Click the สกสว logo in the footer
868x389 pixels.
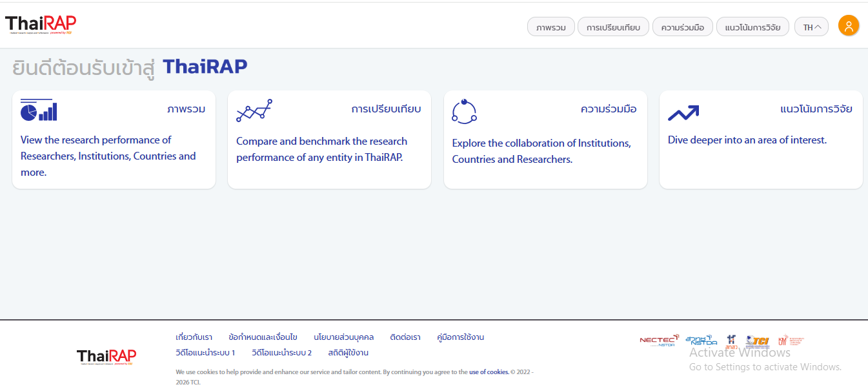pyautogui.click(x=731, y=342)
